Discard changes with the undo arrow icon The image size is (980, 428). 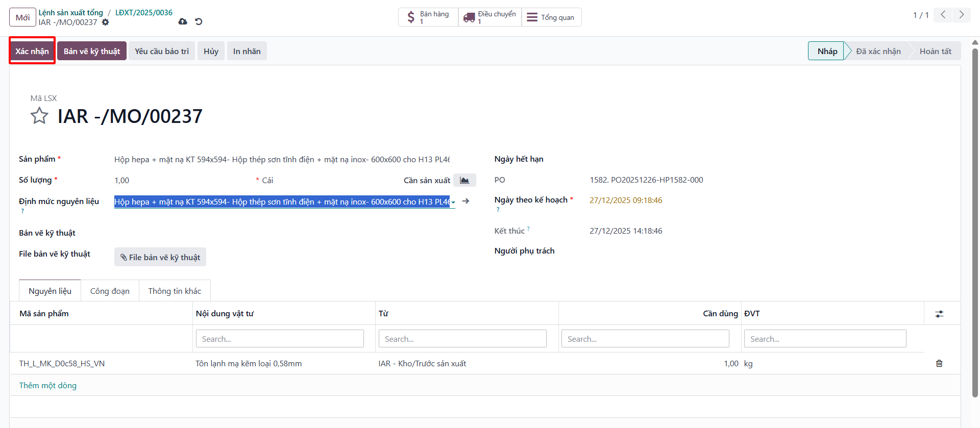tap(199, 21)
